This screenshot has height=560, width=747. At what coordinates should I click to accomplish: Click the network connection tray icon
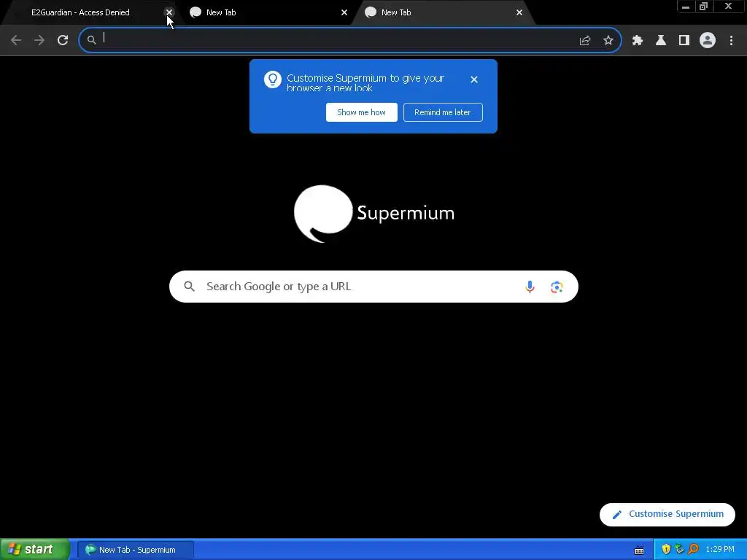pos(679,550)
